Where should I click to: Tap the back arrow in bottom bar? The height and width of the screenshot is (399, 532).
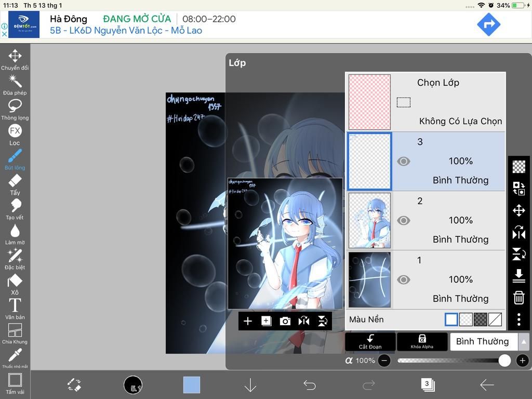pyautogui.click(x=486, y=385)
